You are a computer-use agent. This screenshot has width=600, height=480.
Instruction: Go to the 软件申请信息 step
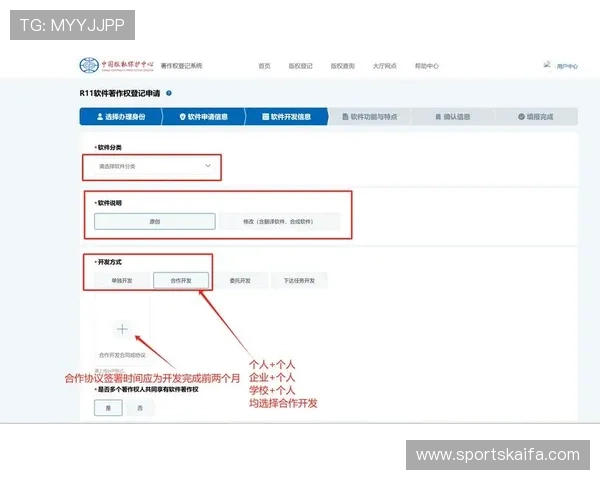(204, 116)
